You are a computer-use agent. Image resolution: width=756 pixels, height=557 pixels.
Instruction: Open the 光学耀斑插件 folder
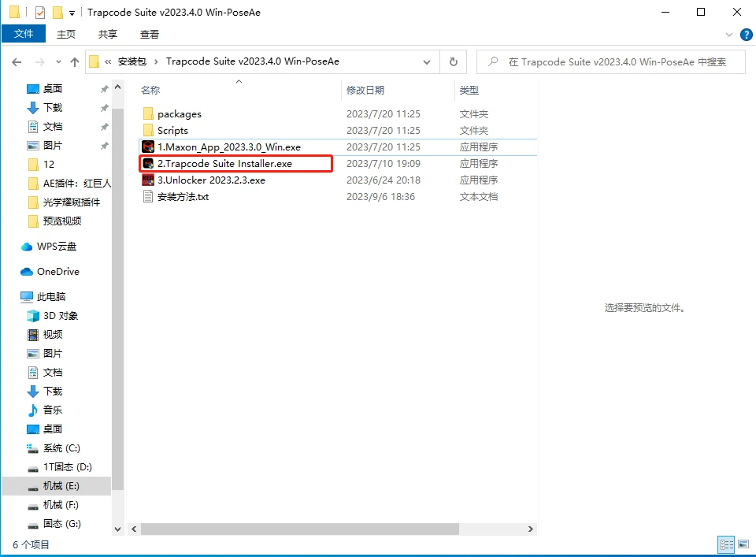[x=72, y=202]
